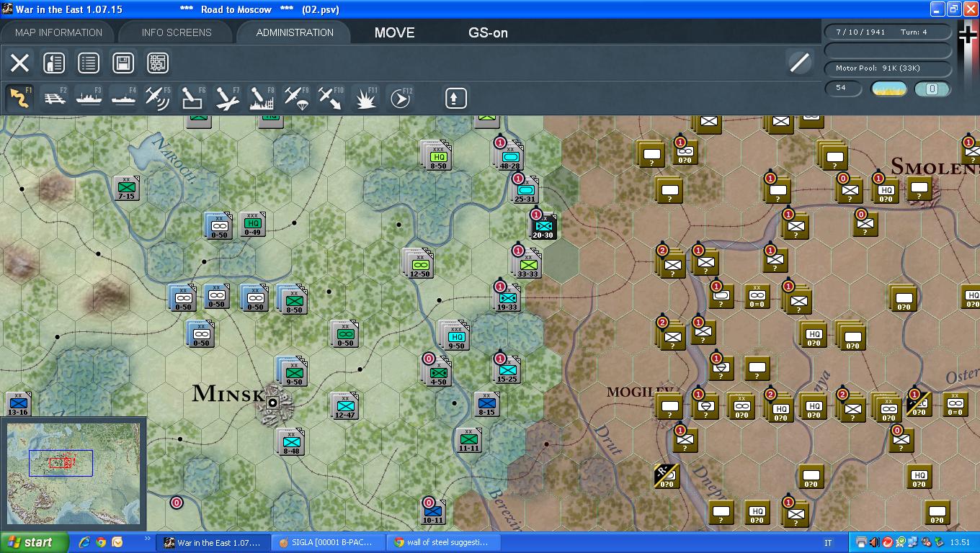
Task: Open the lined list icon in Administration toolbar
Action: coord(89,63)
